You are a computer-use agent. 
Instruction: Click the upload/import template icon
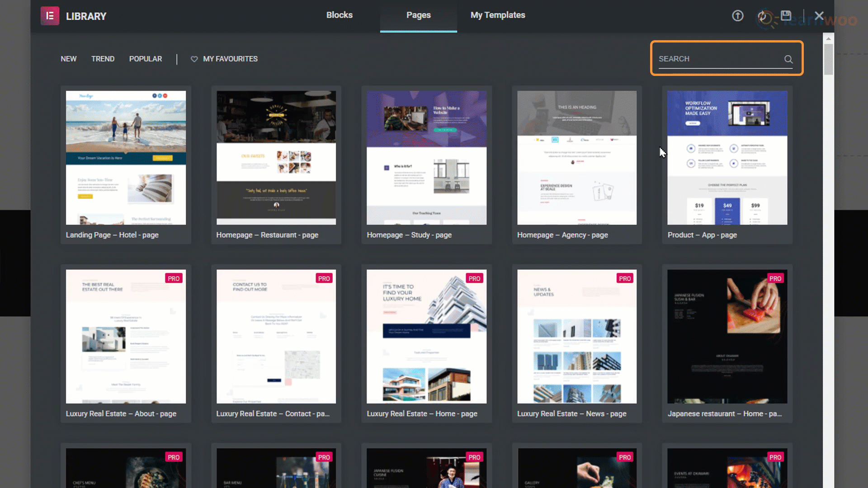[x=737, y=16]
